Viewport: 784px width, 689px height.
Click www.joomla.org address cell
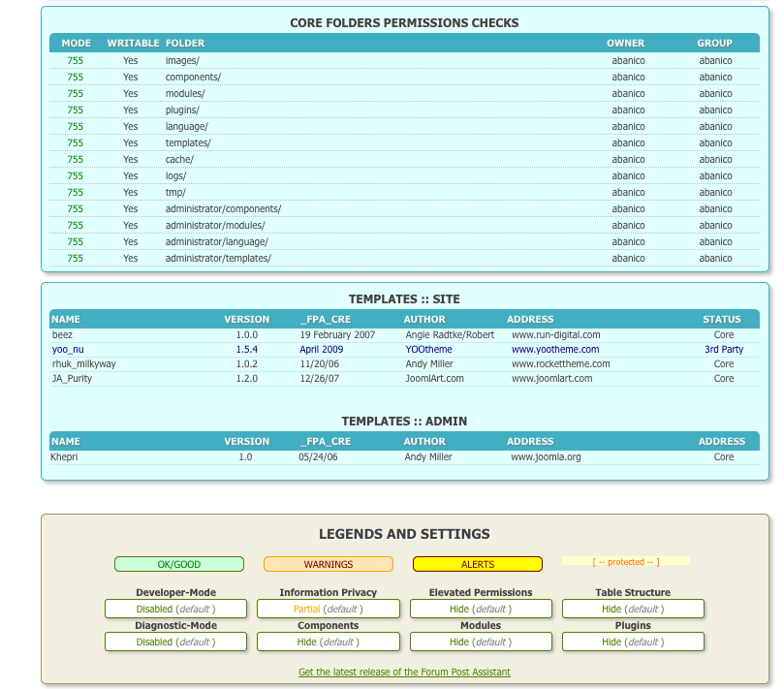click(x=546, y=456)
